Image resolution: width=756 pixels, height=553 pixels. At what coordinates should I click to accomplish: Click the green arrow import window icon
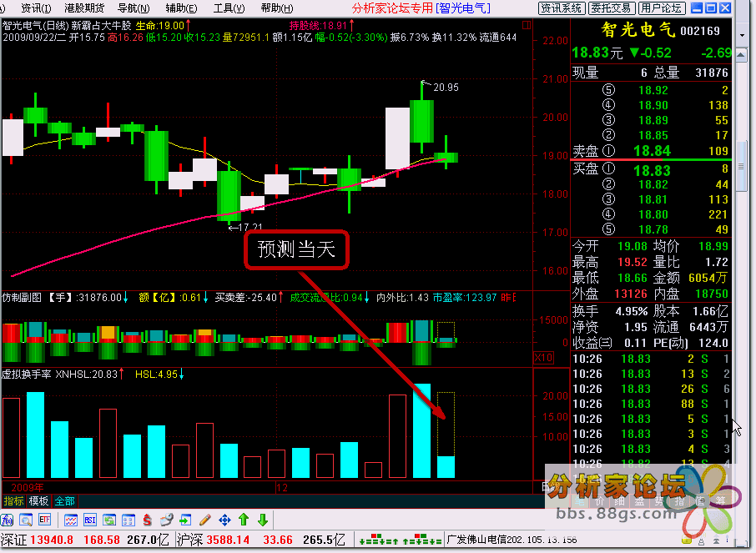pos(185,520)
